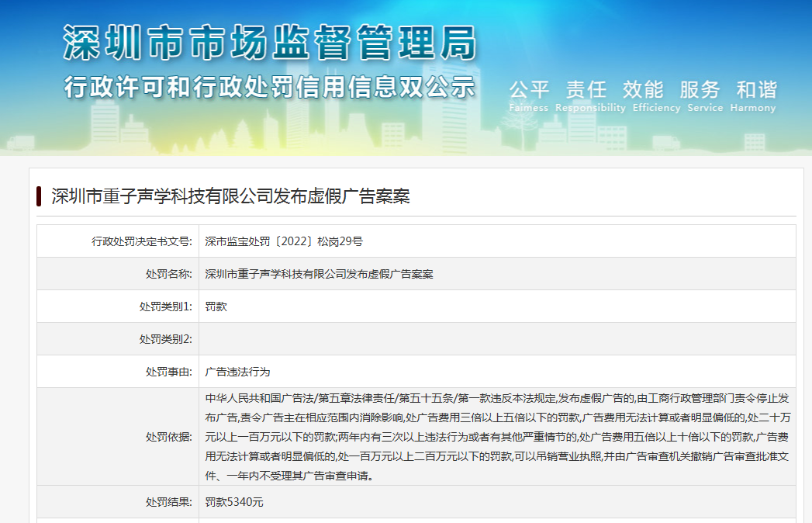Viewport: 812px width, 523px height.
Task: Click the 罚款 value for 处罚类别1
Action: [216, 307]
